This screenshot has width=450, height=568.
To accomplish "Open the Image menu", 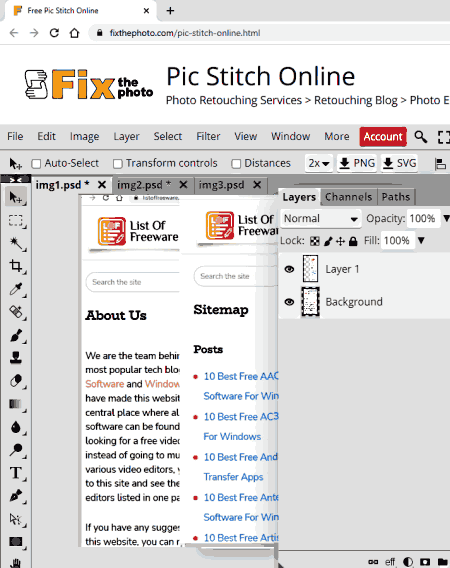I will tap(84, 137).
